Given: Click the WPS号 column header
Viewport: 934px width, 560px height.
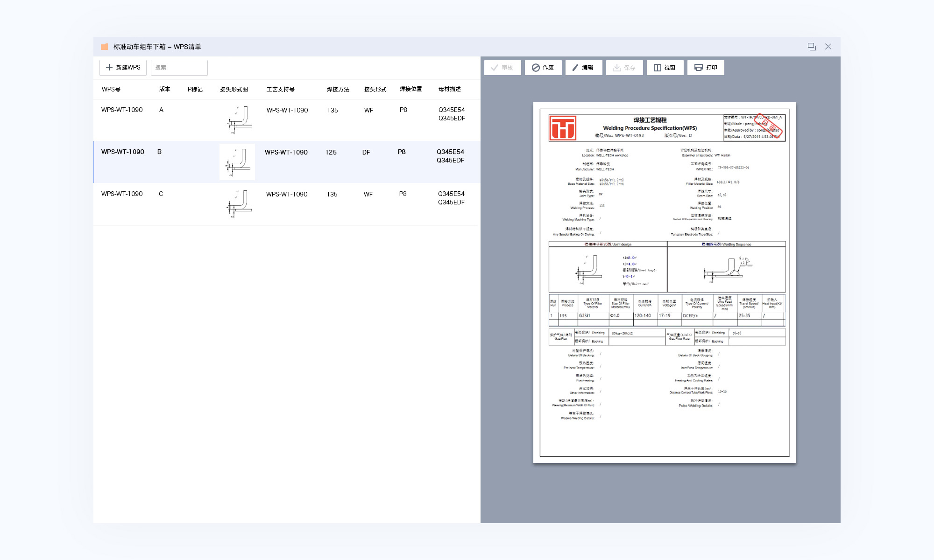Looking at the screenshot, I should [x=111, y=89].
